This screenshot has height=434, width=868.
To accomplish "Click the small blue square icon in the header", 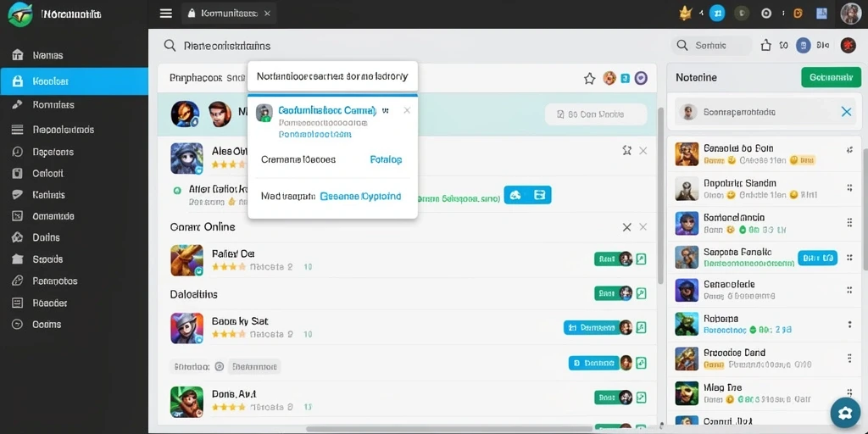I will (625, 79).
